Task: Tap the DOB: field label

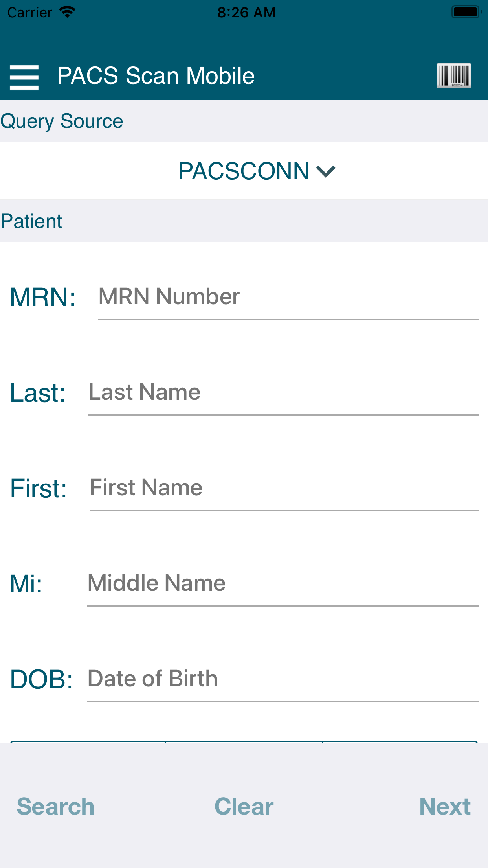Action: [41, 679]
